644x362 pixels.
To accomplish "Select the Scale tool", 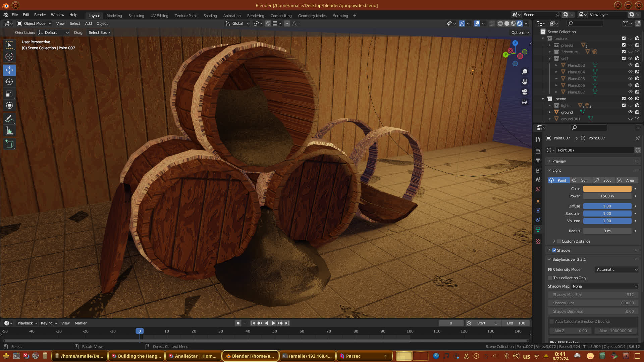I will pos(9,94).
